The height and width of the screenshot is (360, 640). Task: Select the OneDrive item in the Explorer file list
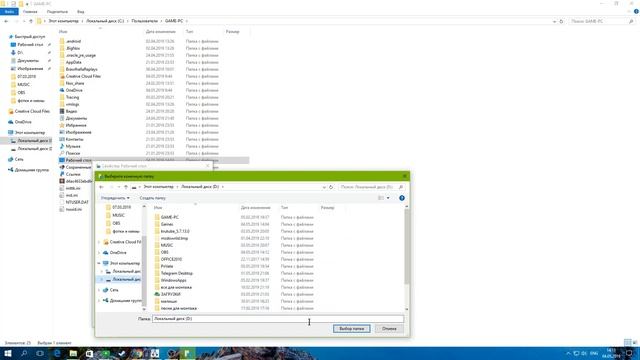coord(74,90)
